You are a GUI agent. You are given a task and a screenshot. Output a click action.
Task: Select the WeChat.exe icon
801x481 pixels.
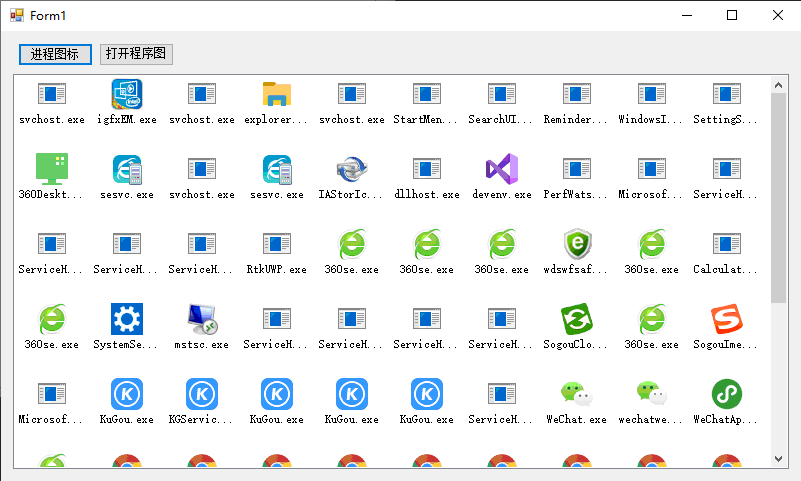[x=577, y=394]
